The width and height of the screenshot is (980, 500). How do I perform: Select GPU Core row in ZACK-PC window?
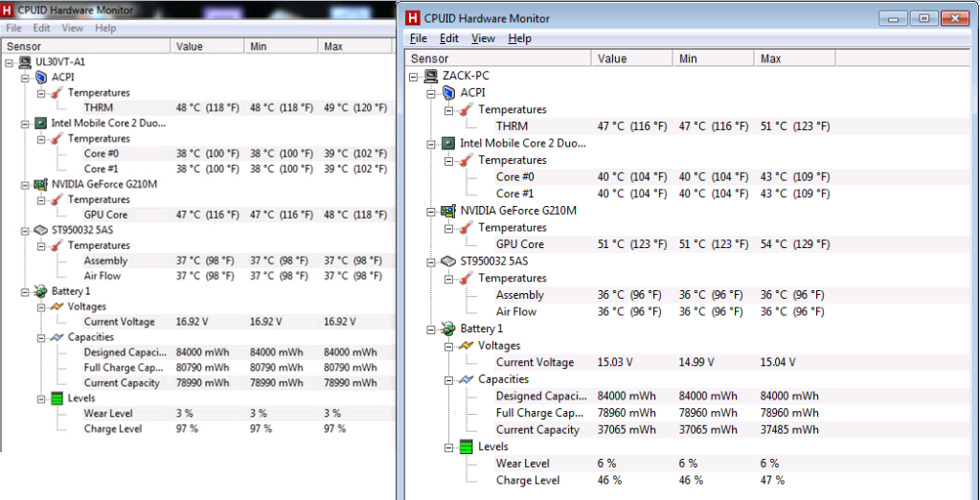pos(663,244)
